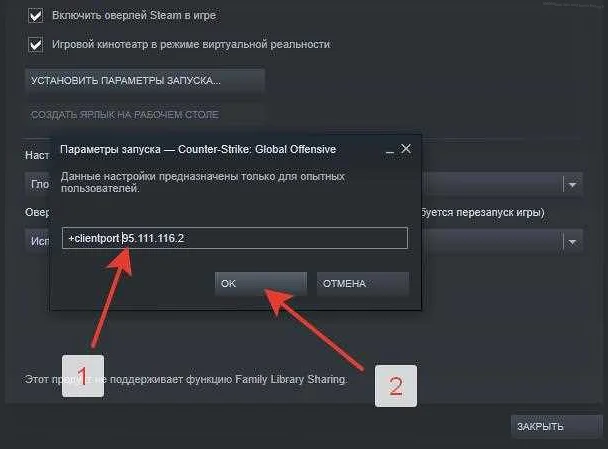Click the numbered marker 2 box
608x449 pixels.
(x=395, y=385)
